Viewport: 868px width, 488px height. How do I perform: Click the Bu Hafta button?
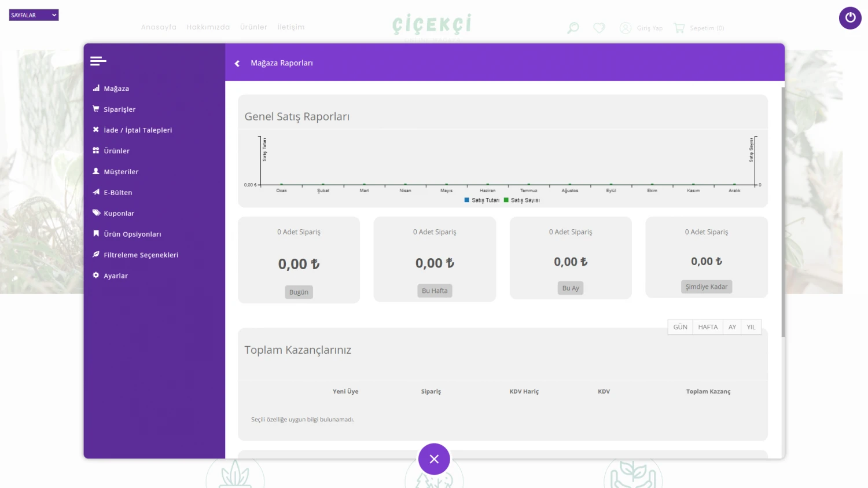point(435,291)
